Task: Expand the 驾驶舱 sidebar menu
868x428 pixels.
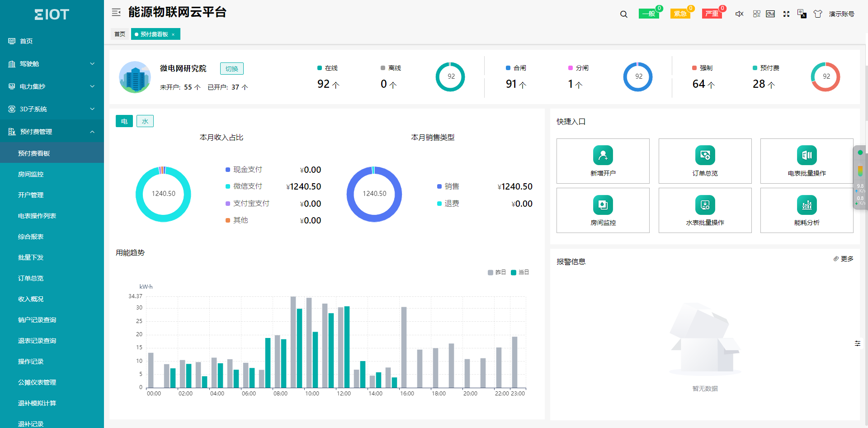Action: [52, 64]
